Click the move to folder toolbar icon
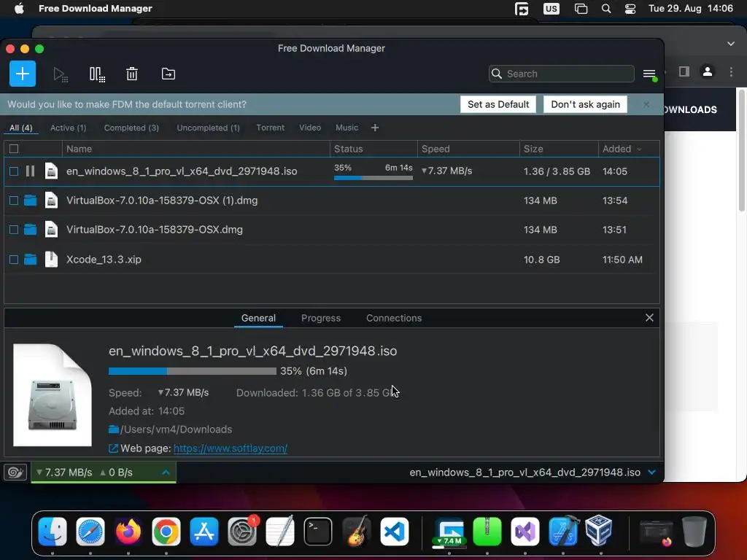The width and height of the screenshot is (747, 560). [169, 74]
